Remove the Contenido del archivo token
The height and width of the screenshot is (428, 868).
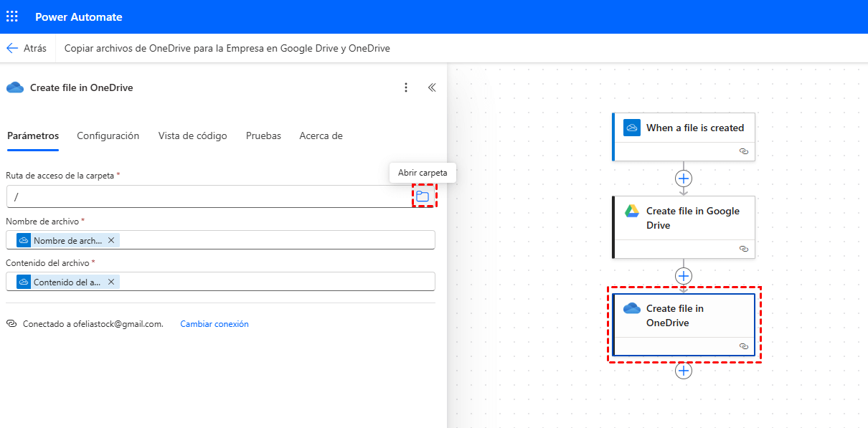pos(111,282)
